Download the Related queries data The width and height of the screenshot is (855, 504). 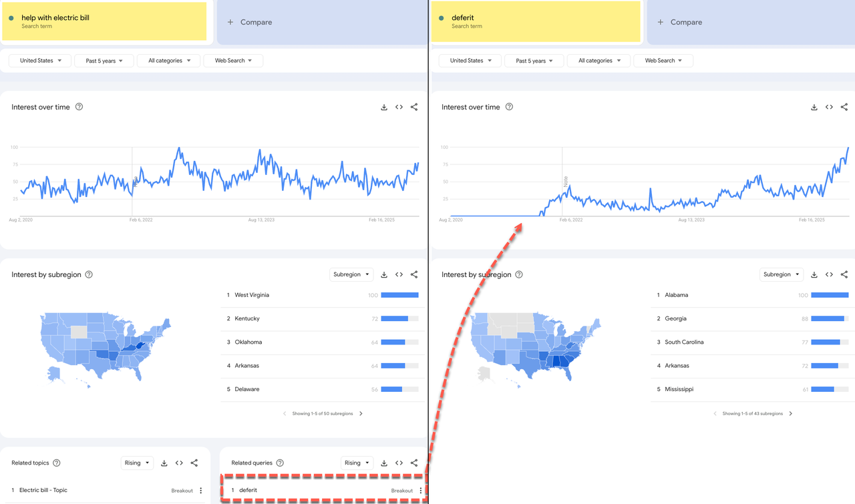pyautogui.click(x=384, y=463)
